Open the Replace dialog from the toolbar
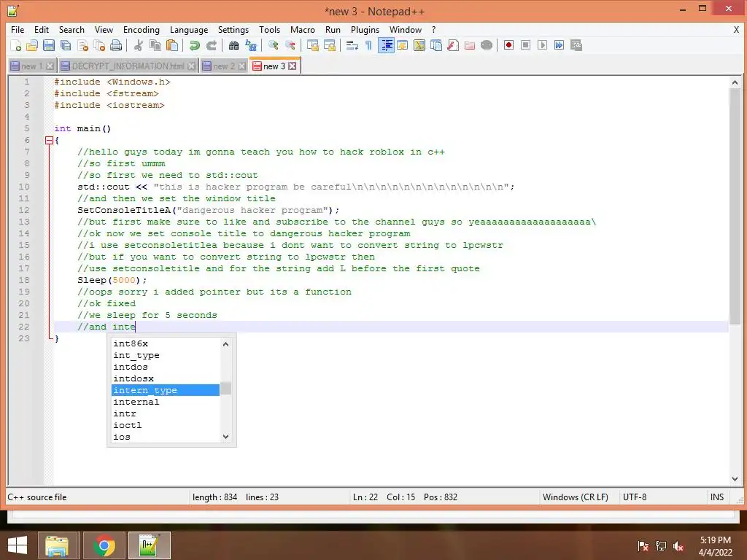Image resolution: width=747 pixels, height=560 pixels. click(251, 45)
